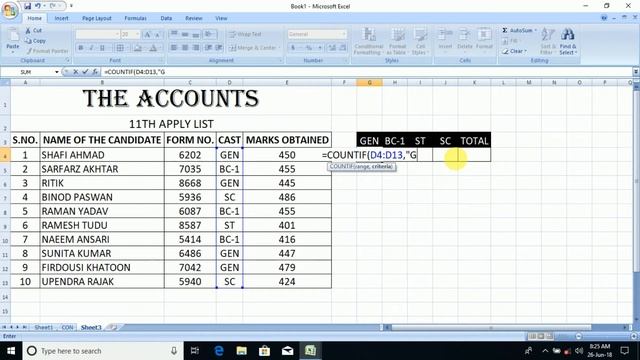This screenshot has width=640, height=360.
Task: Click Undo in Quick Access Toolbar
Action: (x=38, y=6)
